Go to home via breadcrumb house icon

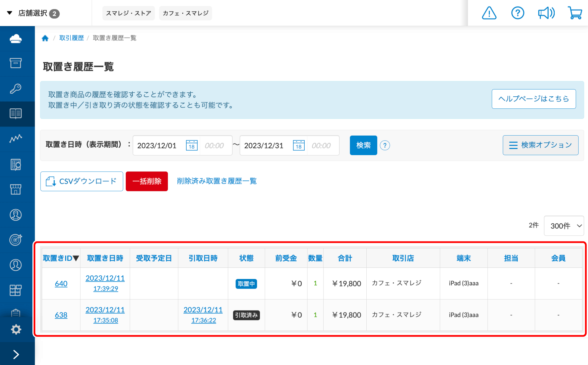tap(45, 38)
